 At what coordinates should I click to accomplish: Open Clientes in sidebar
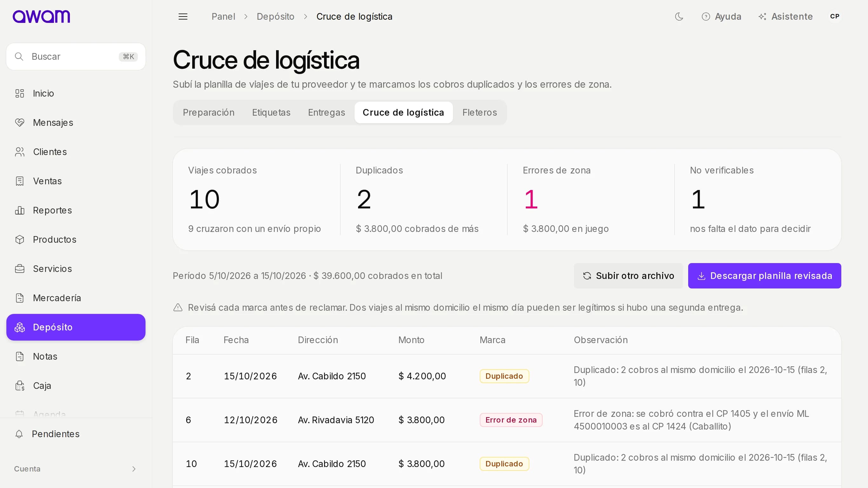tap(76, 152)
